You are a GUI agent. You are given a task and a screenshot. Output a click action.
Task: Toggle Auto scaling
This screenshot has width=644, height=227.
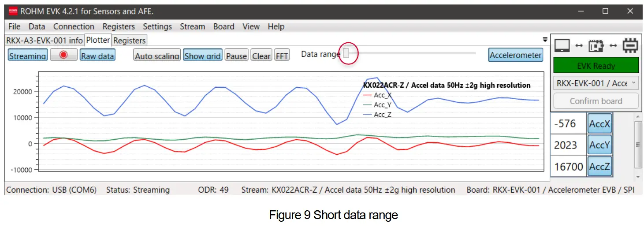(x=157, y=56)
